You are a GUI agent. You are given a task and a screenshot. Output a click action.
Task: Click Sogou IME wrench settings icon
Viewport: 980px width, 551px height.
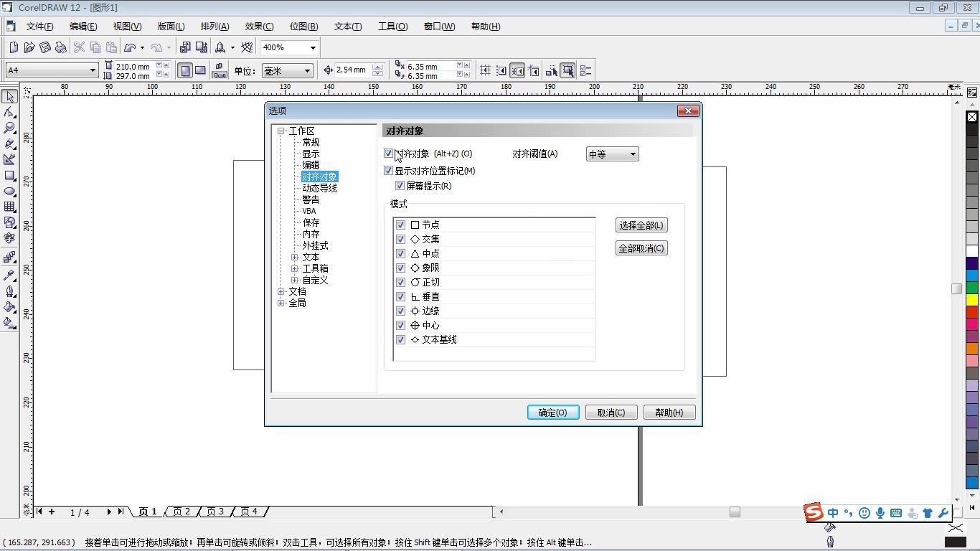pos(943,513)
